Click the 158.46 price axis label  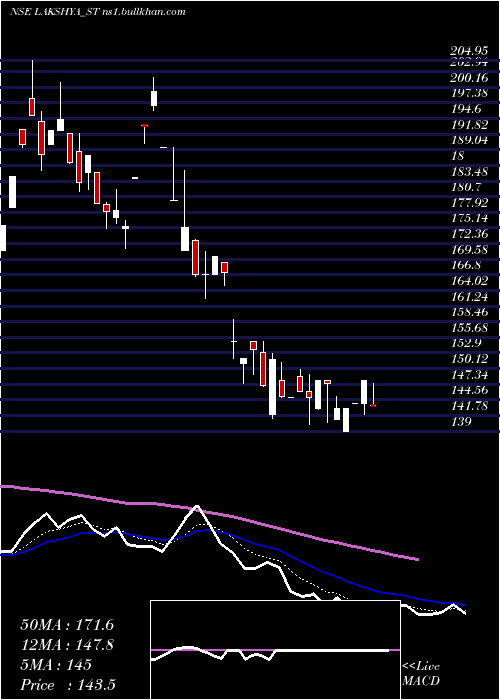(469, 312)
